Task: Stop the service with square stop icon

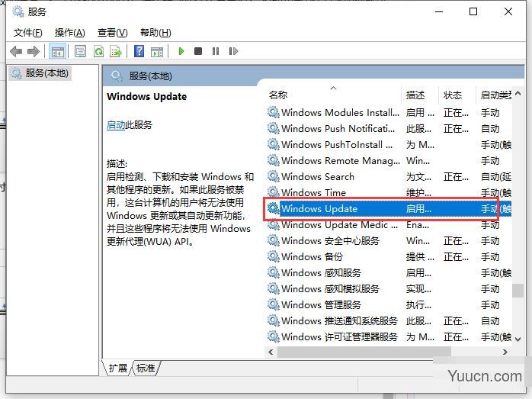Action: pyautogui.click(x=198, y=51)
